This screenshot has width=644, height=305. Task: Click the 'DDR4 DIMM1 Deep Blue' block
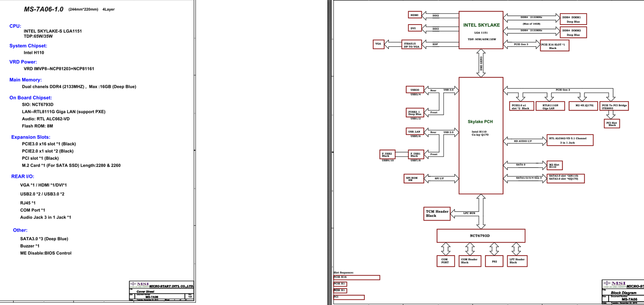pyautogui.click(x=573, y=19)
